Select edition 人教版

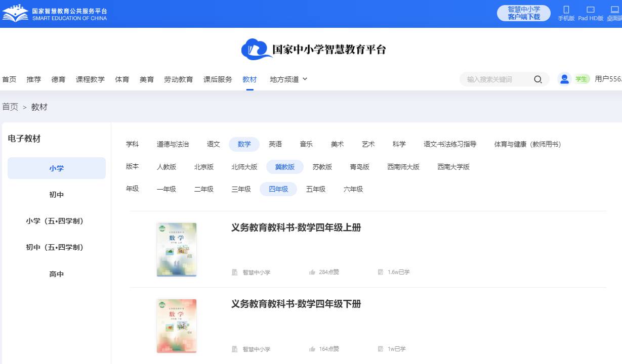tap(167, 167)
